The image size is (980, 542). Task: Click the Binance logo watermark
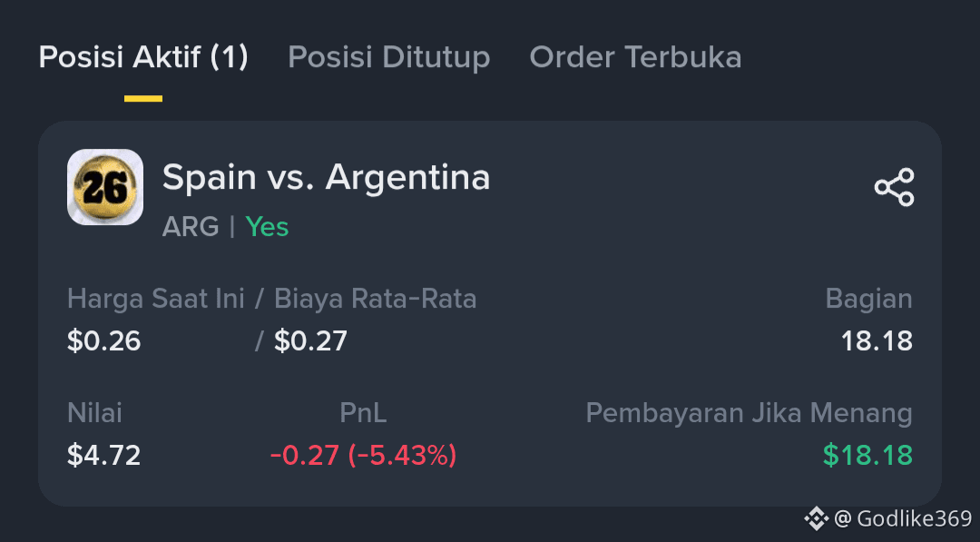[816, 518]
